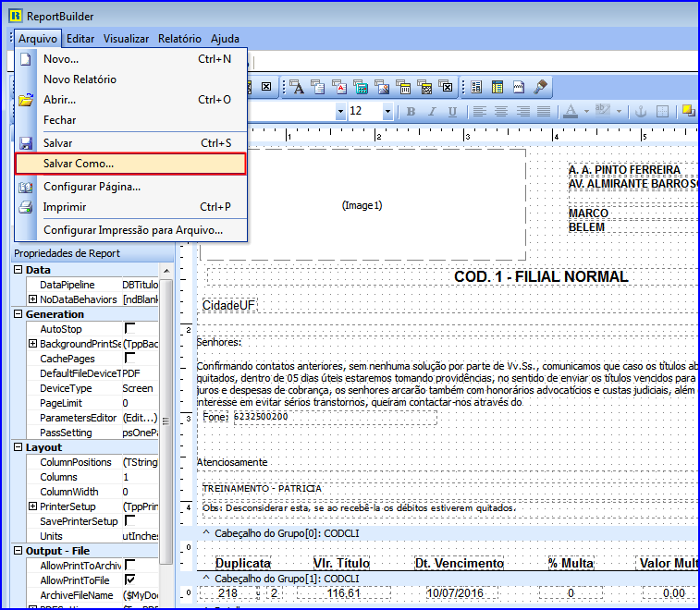Screen dimensions: 700x610
Task: Select the DBImage component tool
Action: (x=382, y=87)
